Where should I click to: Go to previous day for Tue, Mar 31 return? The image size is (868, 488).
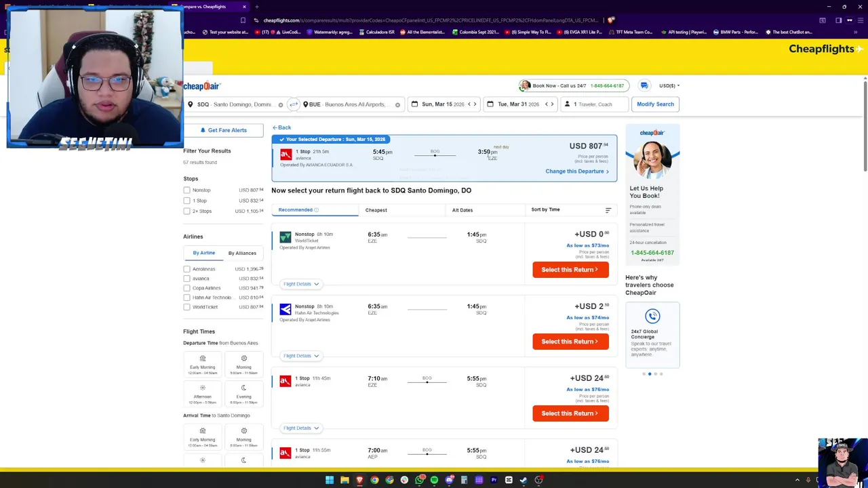tap(546, 104)
